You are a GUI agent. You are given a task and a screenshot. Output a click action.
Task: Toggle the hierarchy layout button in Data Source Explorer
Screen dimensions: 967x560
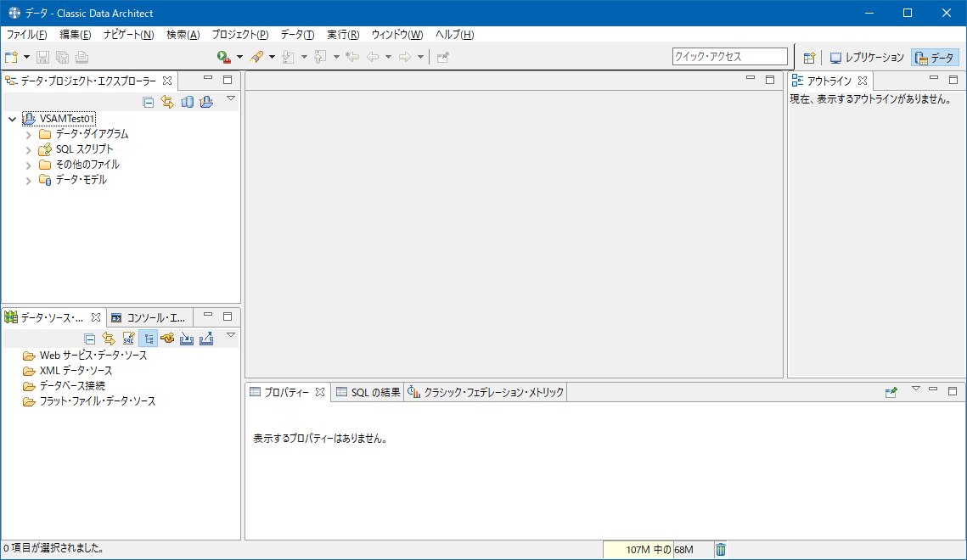(148, 339)
